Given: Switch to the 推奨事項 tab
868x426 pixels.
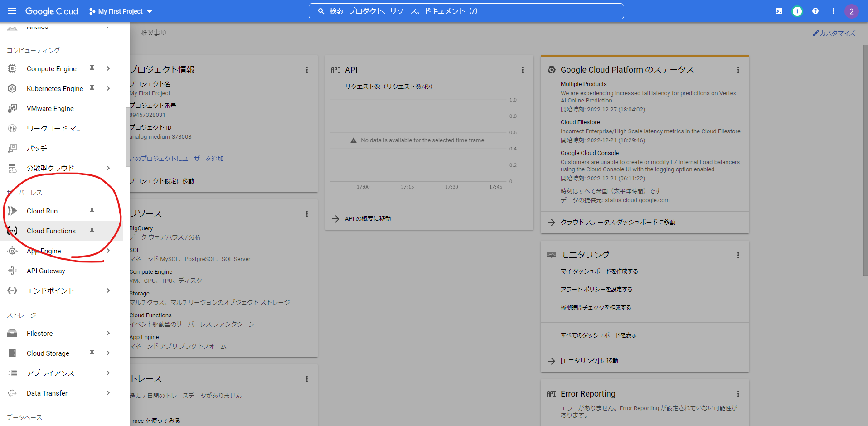Looking at the screenshot, I should click(x=154, y=33).
